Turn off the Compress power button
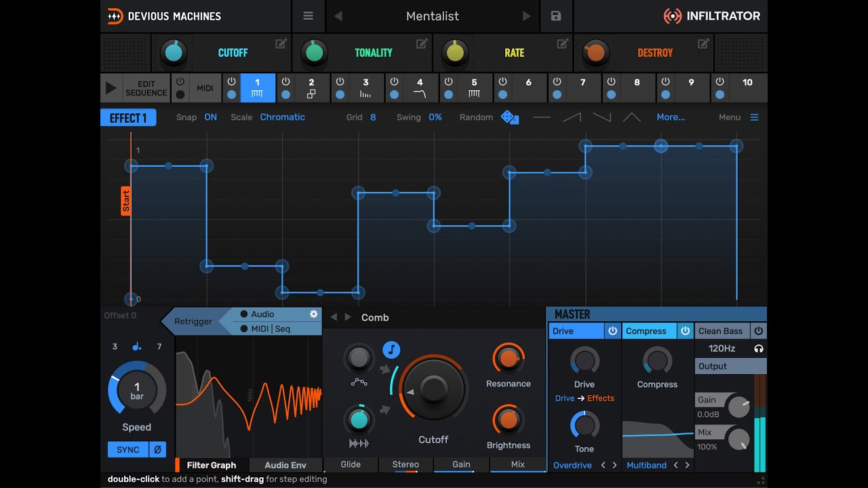The width and height of the screenshot is (868, 488). pos(685,331)
